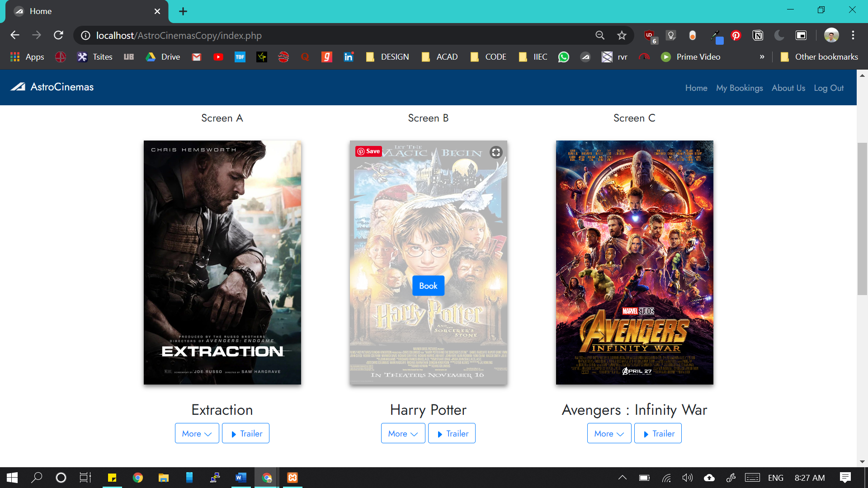Click the taskbar search icon
Screen dimensions: 868x488
click(x=37, y=478)
